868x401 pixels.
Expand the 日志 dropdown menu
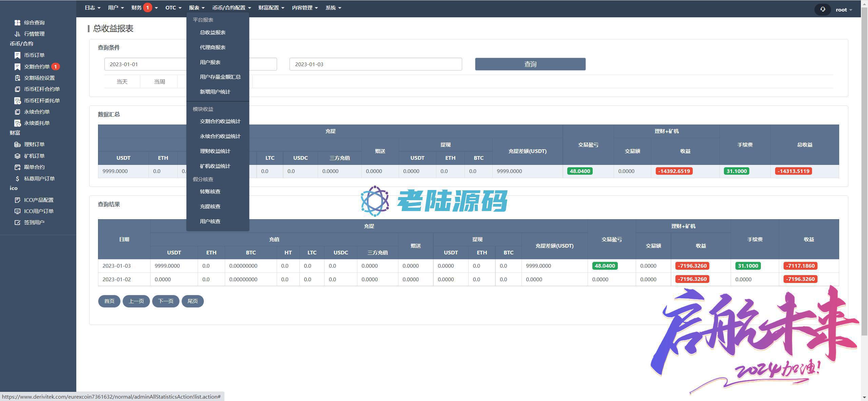(93, 7)
